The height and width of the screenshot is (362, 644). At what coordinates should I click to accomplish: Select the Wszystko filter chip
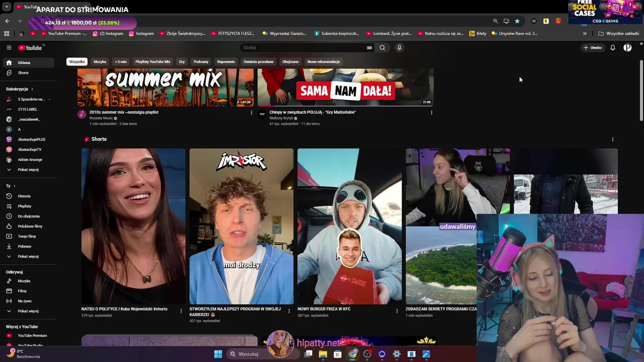click(x=77, y=62)
